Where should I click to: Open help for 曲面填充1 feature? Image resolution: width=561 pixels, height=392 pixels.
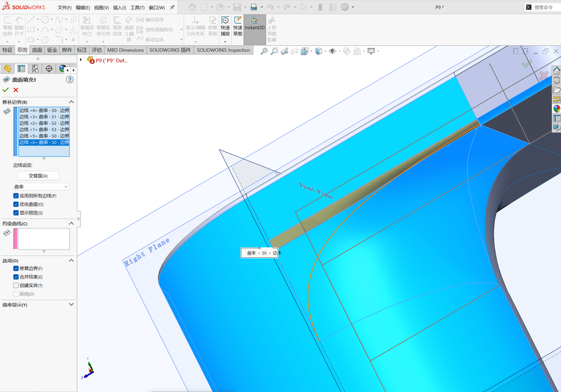tap(70, 79)
